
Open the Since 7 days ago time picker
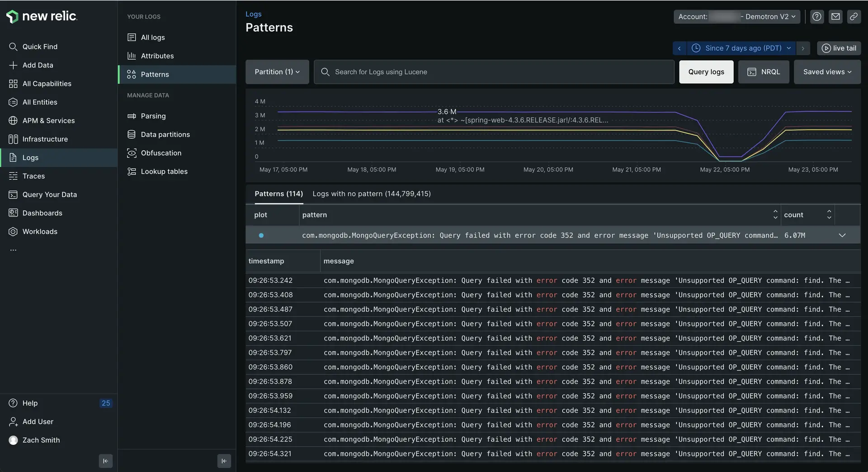tap(740, 48)
